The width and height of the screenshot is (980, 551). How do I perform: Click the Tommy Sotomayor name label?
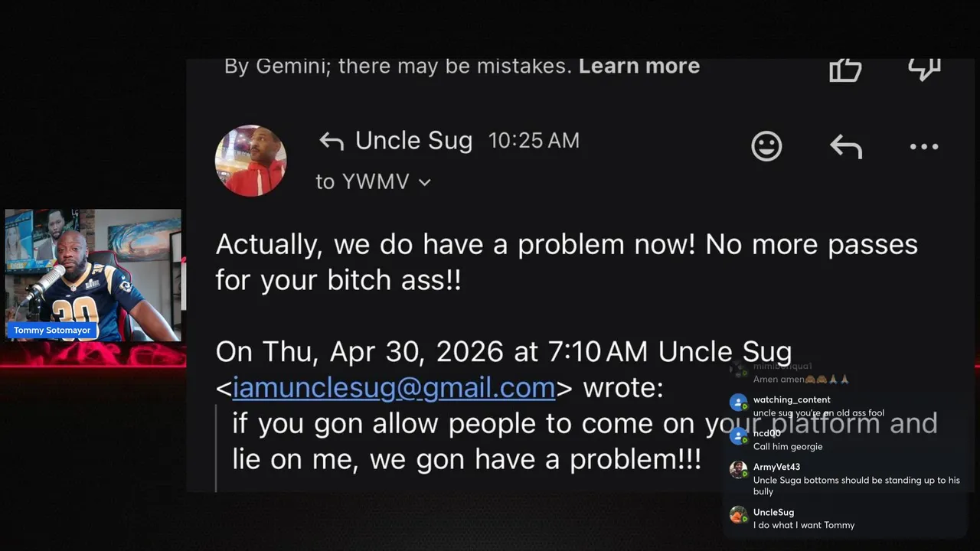pyautogui.click(x=52, y=331)
